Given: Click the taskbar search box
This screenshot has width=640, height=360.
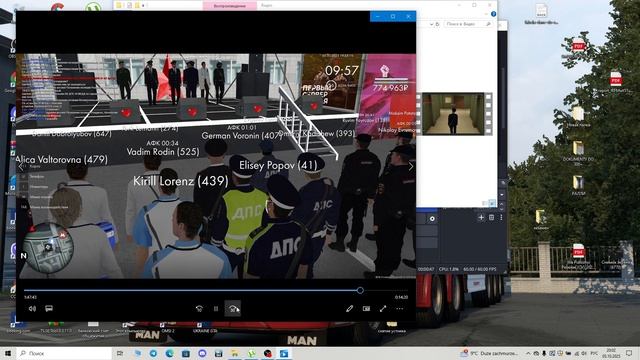Looking at the screenshot, I should (64, 353).
